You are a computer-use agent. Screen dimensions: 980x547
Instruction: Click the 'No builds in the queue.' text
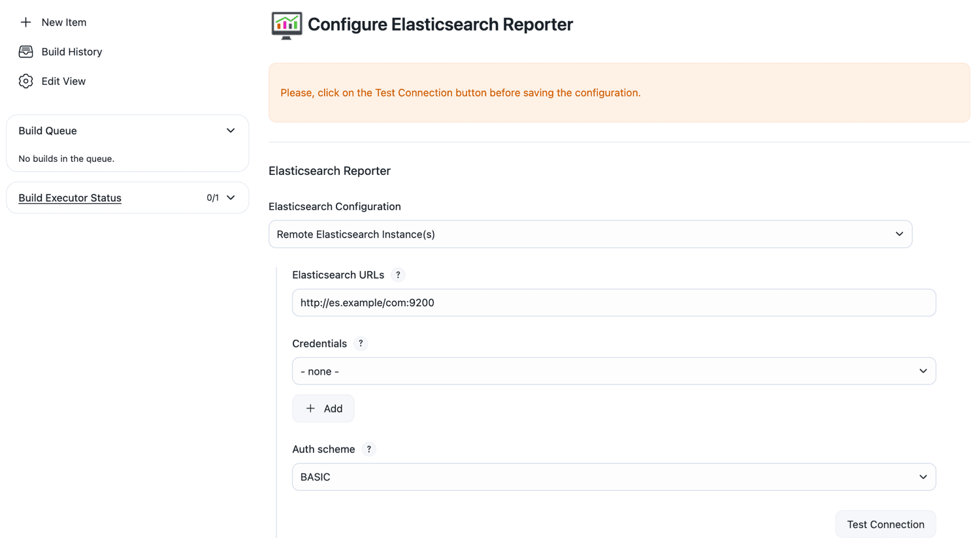66,159
